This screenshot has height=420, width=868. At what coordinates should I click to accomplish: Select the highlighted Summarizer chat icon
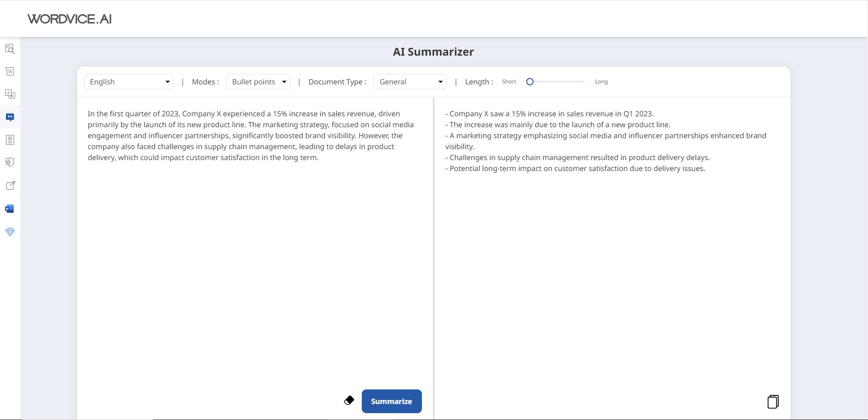click(10, 117)
